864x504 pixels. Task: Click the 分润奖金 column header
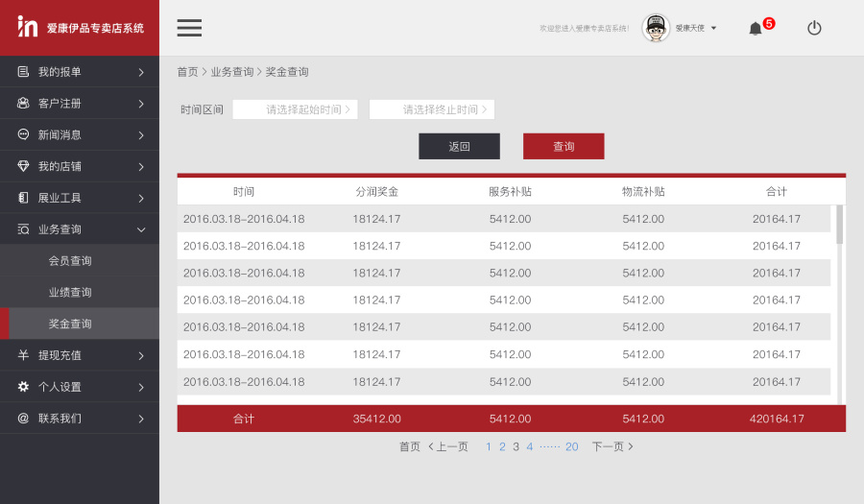376,191
